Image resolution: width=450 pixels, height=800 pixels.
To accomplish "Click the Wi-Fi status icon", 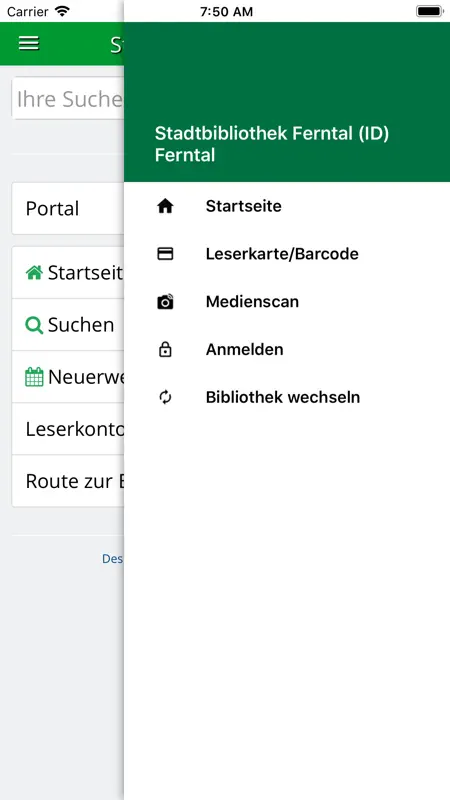I will [x=62, y=11].
